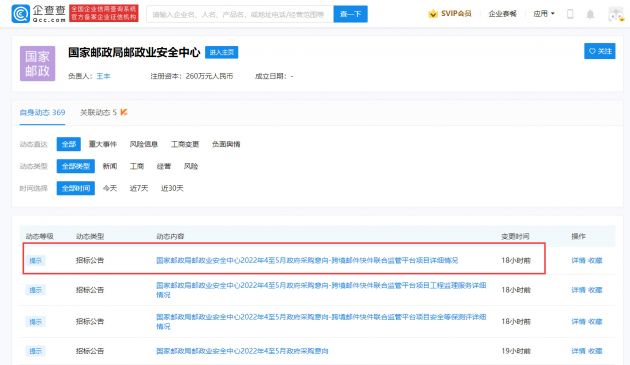This screenshot has width=630, height=365.
Task: Click 注册资本 260万元人民币 text
Action: point(192,76)
